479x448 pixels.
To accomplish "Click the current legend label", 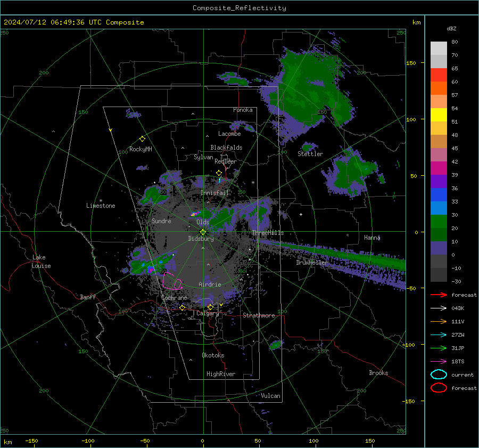I will click(x=463, y=374).
